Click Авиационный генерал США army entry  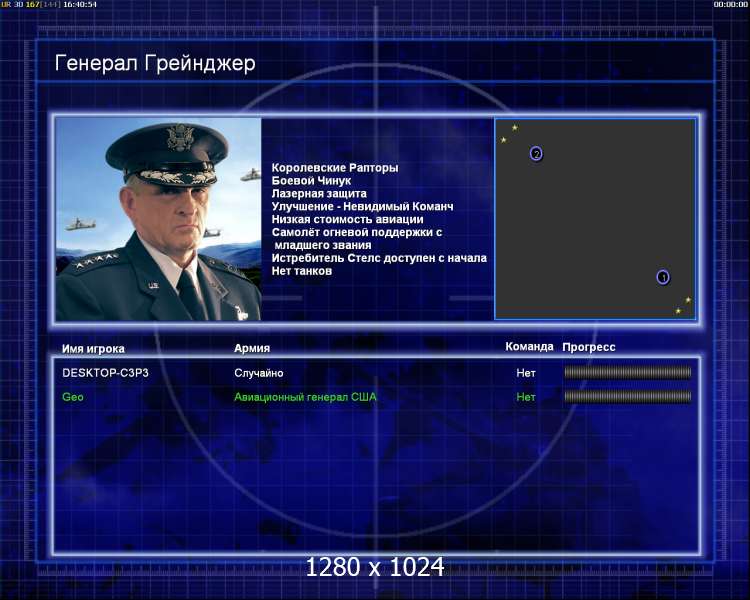coord(305,397)
